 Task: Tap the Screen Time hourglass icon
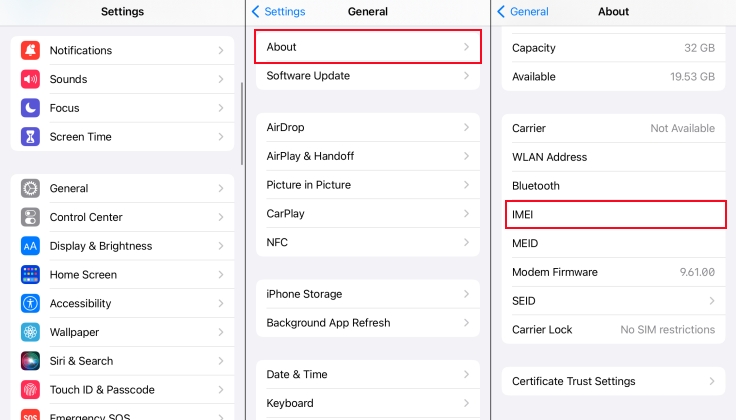[30, 137]
